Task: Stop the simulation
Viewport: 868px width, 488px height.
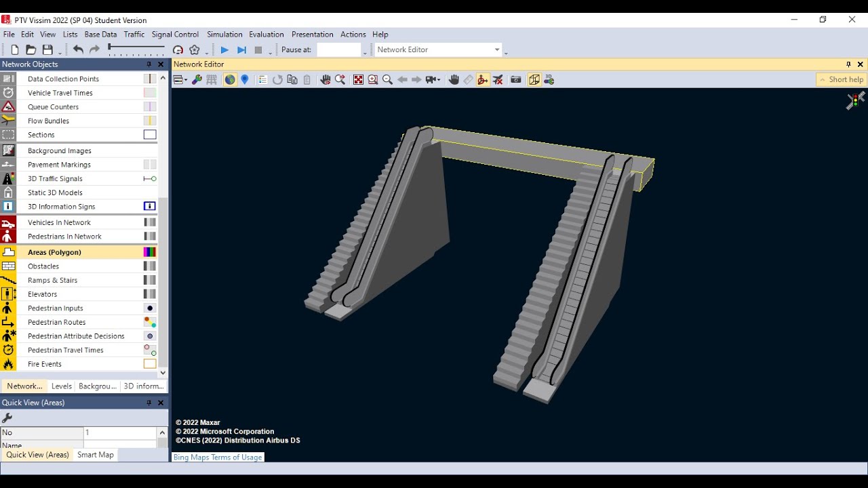Action: pos(258,49)
